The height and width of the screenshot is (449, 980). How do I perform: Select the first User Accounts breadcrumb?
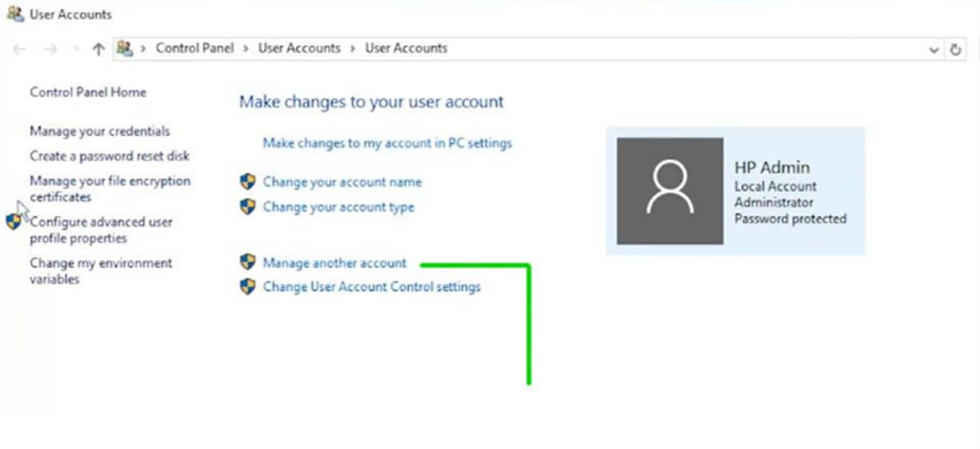tap(299, 48)
